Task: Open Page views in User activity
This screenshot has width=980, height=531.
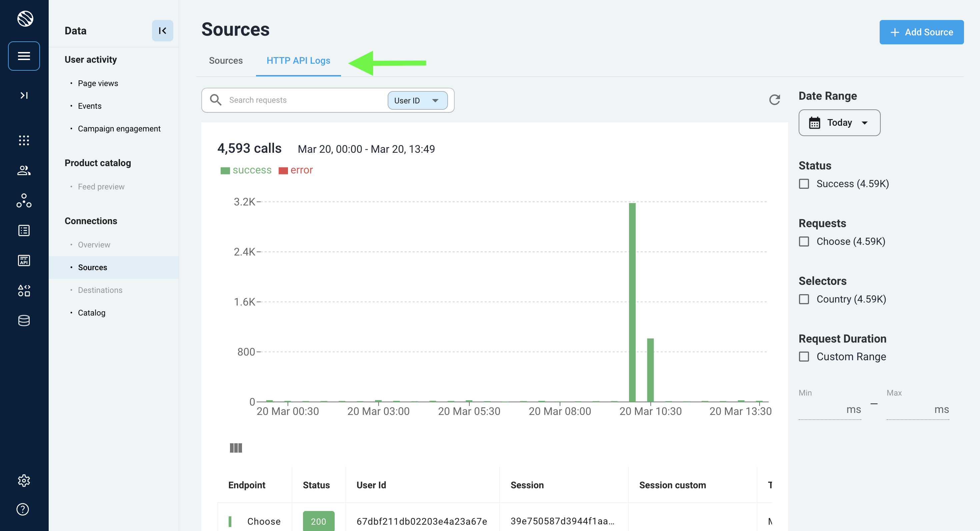Action: (98, 83)
